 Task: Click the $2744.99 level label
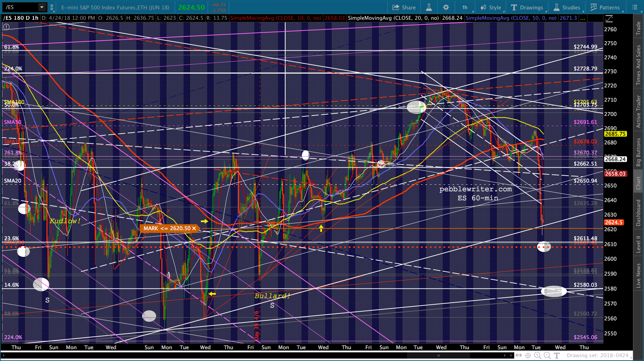pos(585,47)
